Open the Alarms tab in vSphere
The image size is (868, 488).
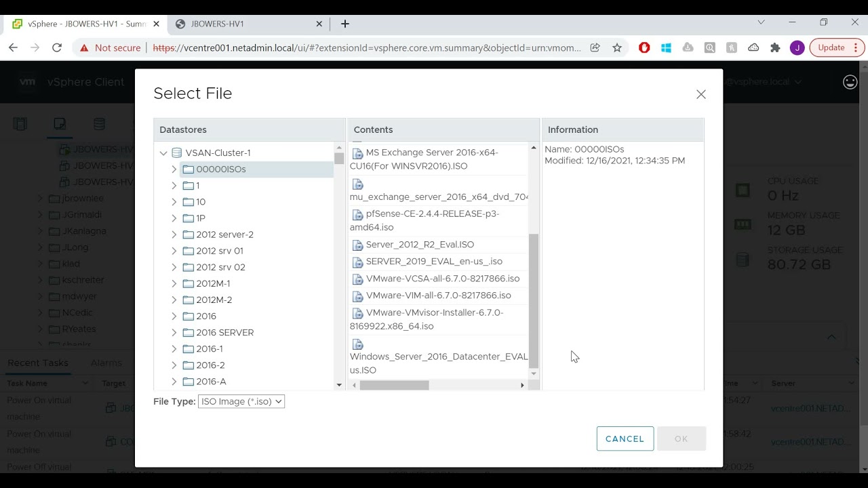[106, 363]
